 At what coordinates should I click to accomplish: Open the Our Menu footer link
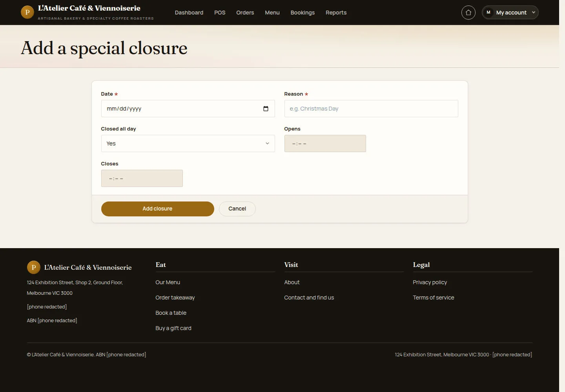[x=168, y=282]
